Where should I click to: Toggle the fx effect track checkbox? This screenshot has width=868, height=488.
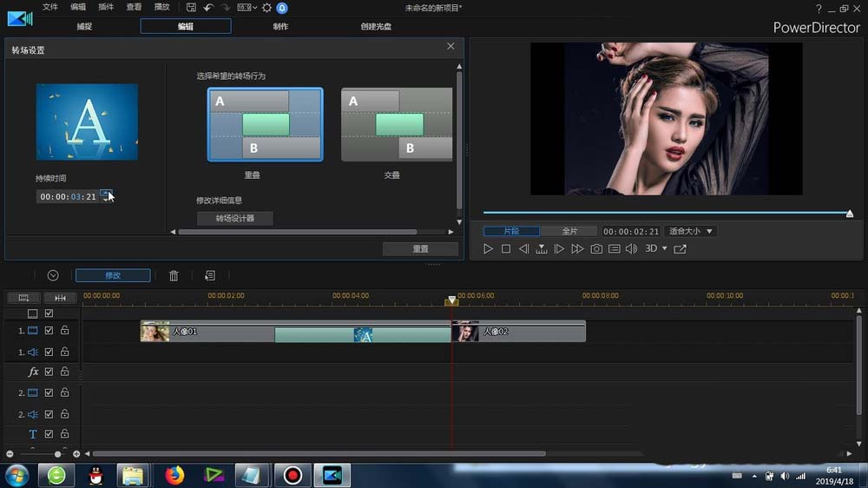click(x=49, y=372)
